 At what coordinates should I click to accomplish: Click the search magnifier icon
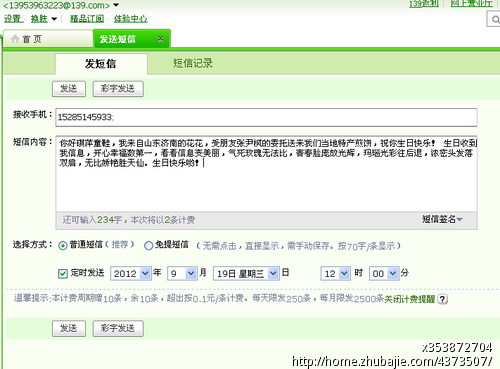coord(495,19)
